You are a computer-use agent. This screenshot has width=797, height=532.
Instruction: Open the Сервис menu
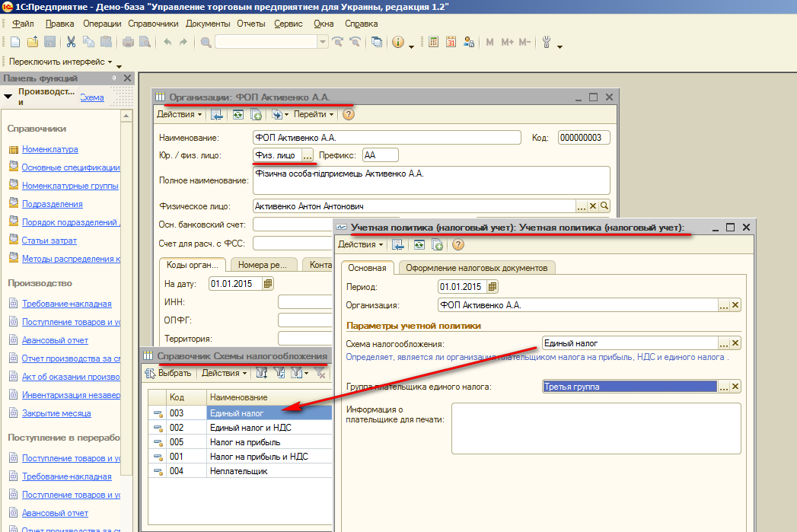[x=289, y=24]
